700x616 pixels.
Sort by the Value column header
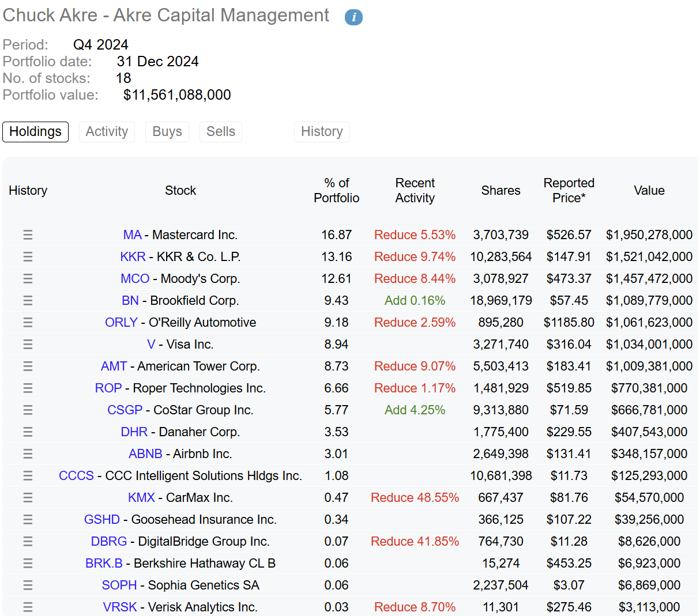tap(649, 190)
